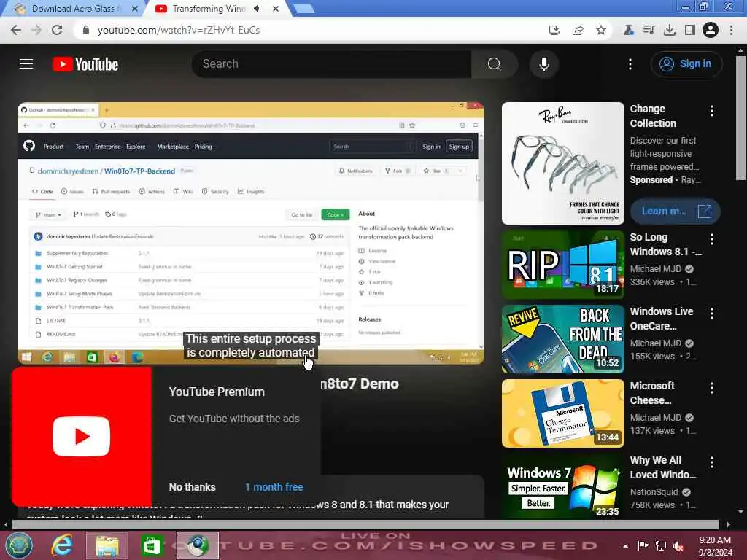Click the install app icon in address bar

pyautogui.click(x=554, y=30)
